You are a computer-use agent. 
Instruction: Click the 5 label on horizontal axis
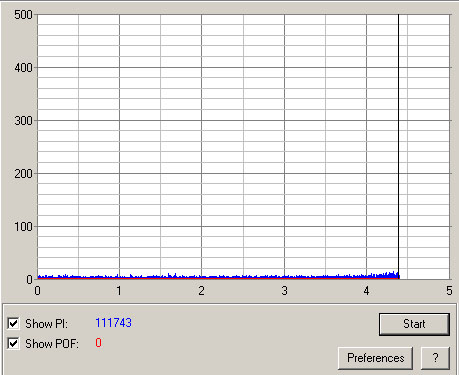(x=449, y=291)
